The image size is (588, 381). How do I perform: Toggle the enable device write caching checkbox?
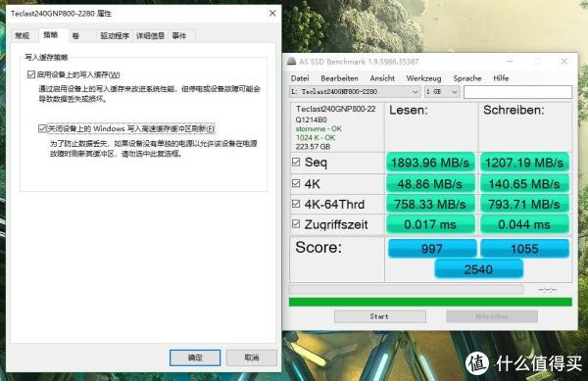coord(31,74)
